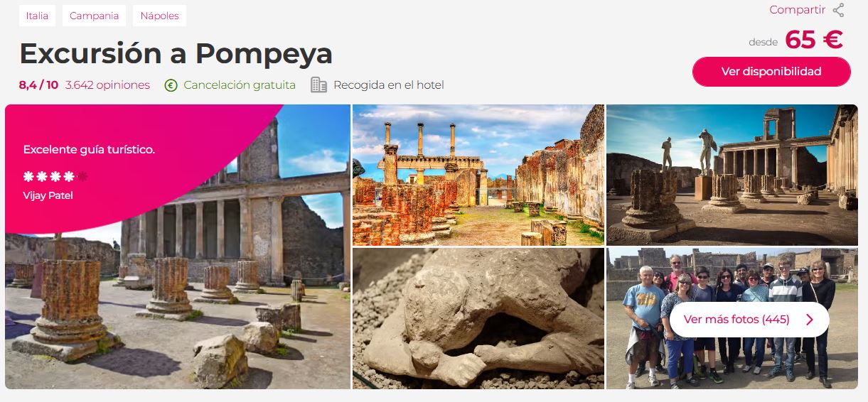
Task: Click the hotel building pickup icon
Action: point(319,85)
